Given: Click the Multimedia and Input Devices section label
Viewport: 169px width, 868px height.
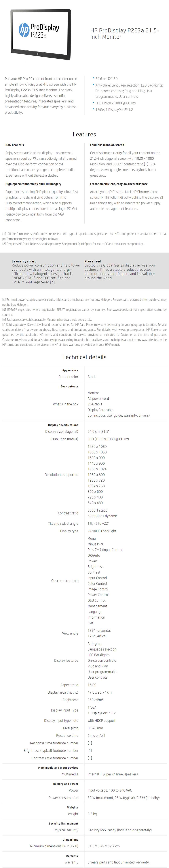Looking at the screenshot, I should coord(58,768).
